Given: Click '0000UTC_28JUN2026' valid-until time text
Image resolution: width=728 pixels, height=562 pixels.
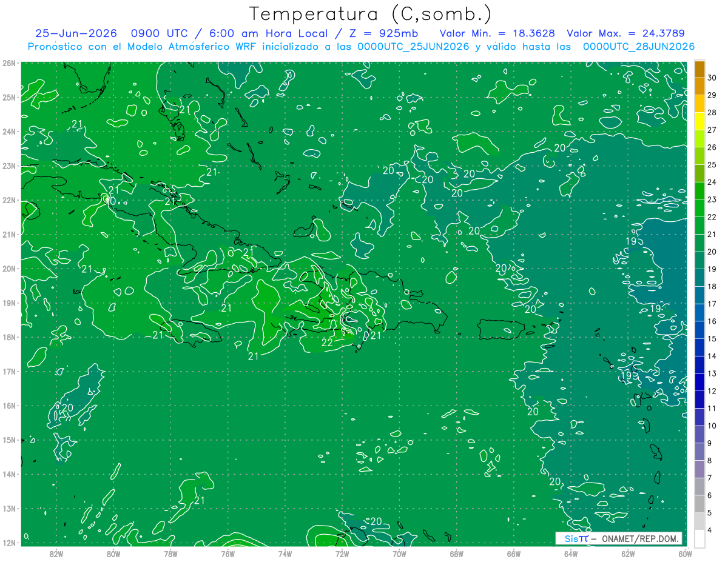Looking at the screenshot, I should click(x=638, y=46).
